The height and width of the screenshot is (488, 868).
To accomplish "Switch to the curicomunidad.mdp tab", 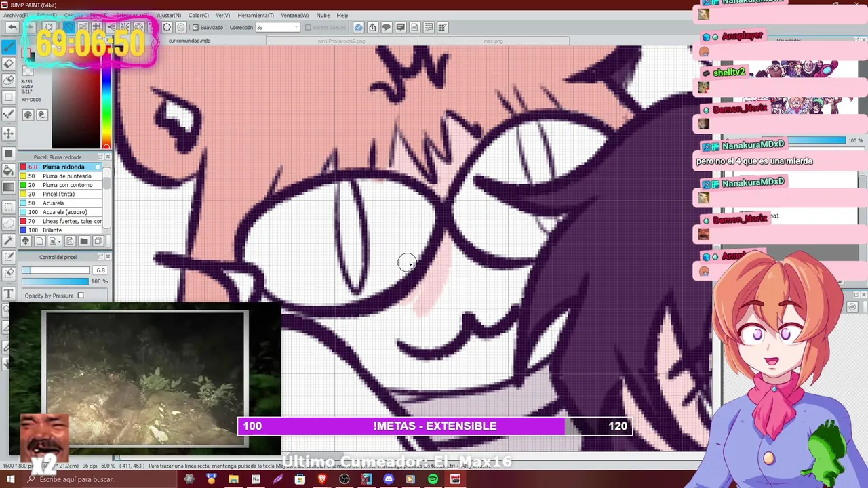I will 189,41.
